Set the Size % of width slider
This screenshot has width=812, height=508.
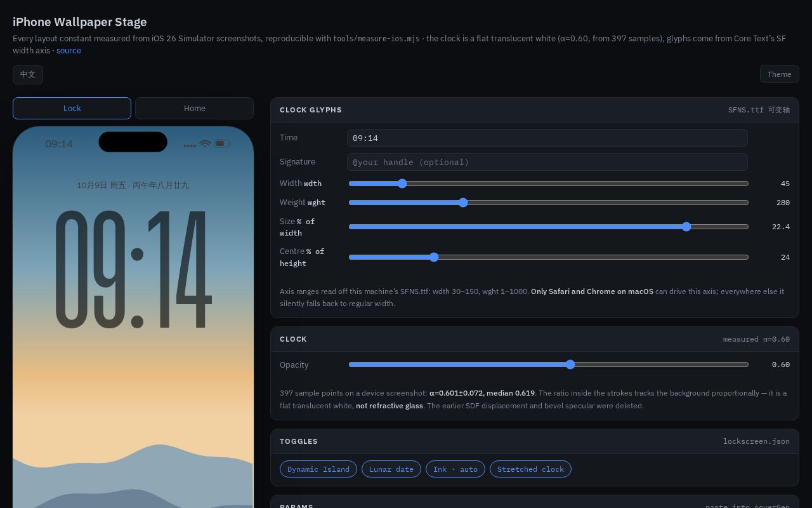click(x=549, y=227)
